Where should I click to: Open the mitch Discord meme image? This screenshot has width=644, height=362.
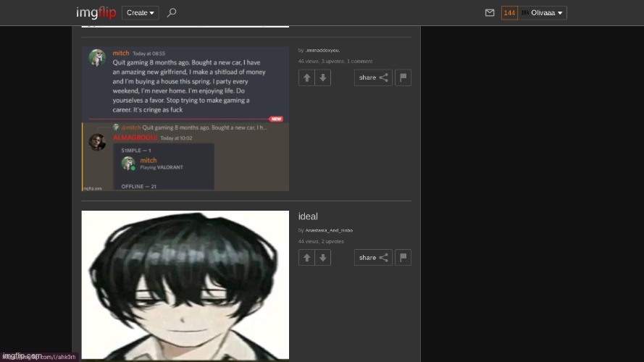185,119
